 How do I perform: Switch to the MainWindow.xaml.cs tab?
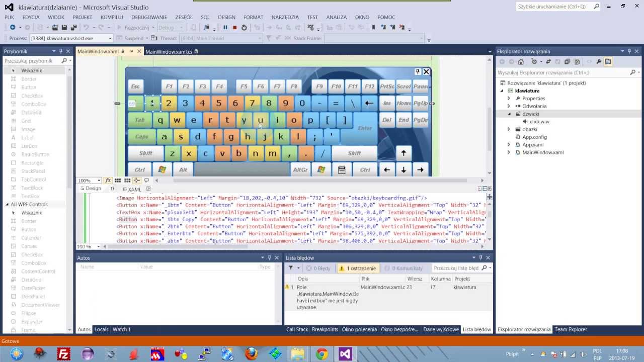(x=169, y=52)
